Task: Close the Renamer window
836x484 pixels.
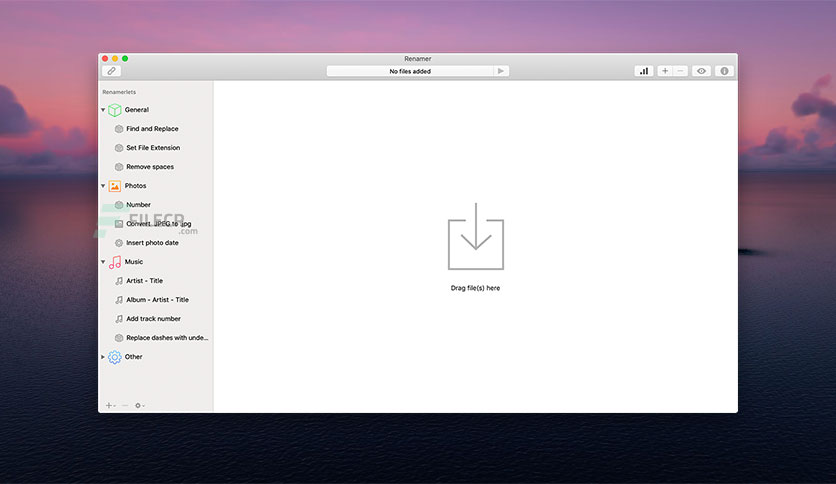Action: point(105,59)
